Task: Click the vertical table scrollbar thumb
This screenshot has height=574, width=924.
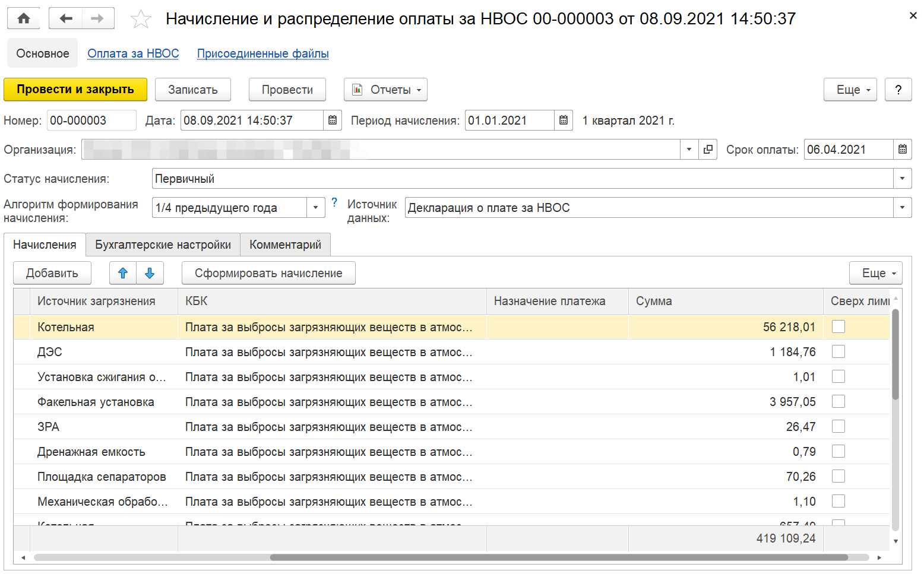Action: [x=895, y=354]
